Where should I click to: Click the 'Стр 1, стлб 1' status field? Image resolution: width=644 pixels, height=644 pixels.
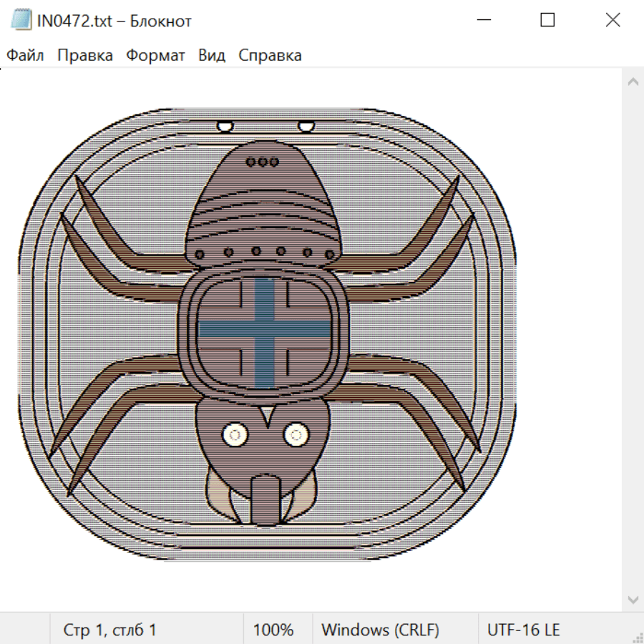(x=110, y=630)
